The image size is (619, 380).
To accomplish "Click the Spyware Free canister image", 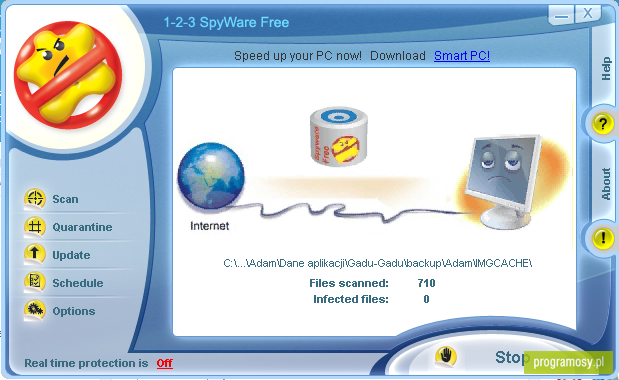I will coord(339,136).
